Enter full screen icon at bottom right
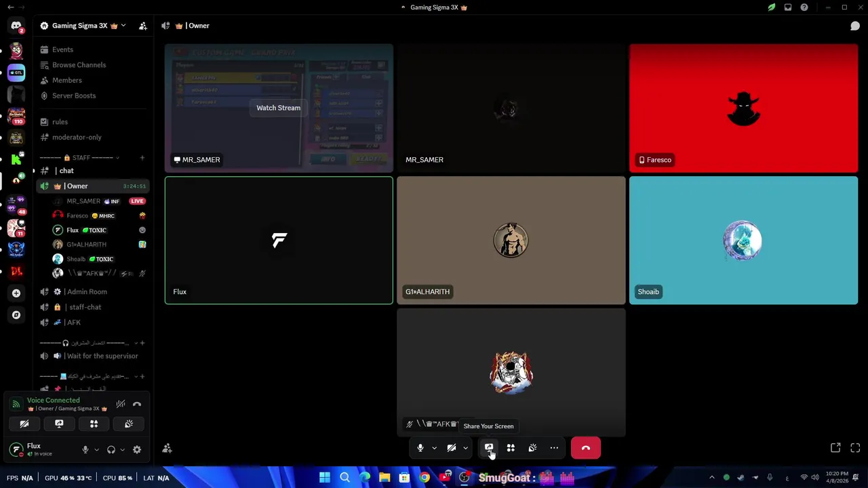The height and width of the screenshot is (488, 868). pyautogui.click(x=855, y=448)
